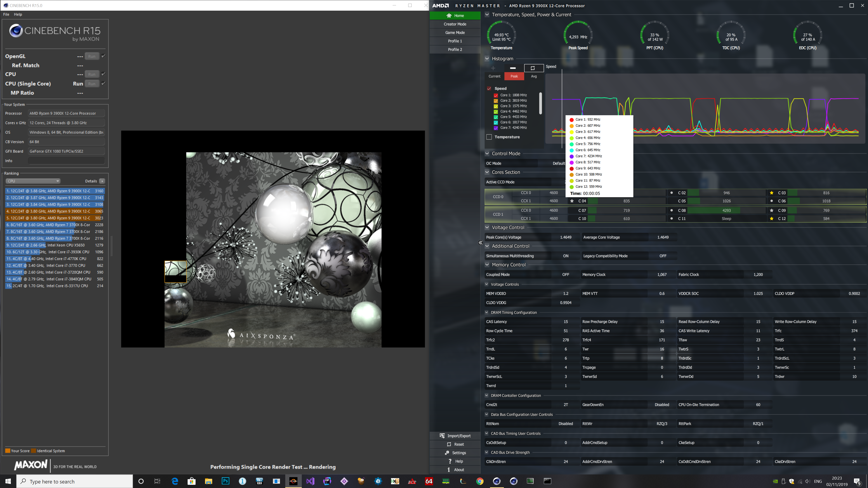Select Game Mode profile
This screenshot has height=488, width=868.
(455, 33)
